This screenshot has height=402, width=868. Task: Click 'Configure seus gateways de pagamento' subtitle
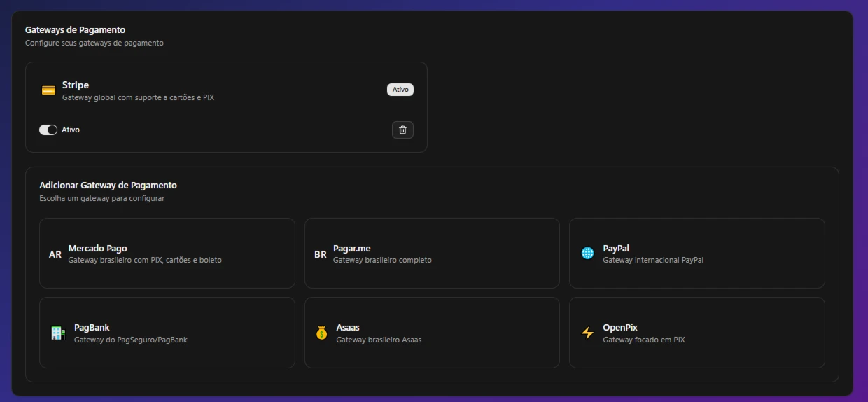(94, 43)
